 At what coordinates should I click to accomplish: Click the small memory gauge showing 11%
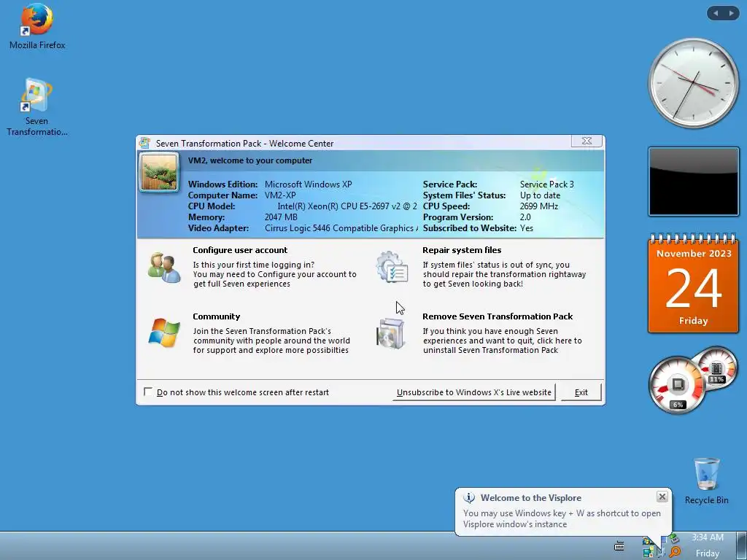click(x=716, y=368)
